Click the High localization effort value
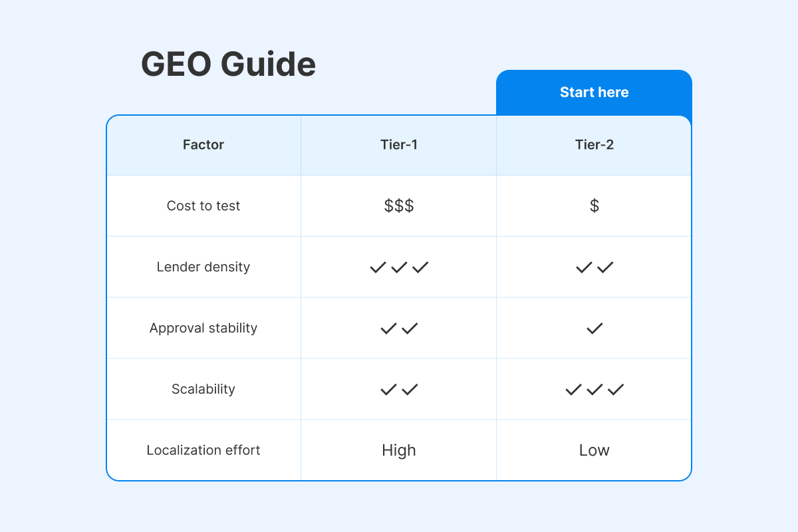Screen dimensions: 798x532 tap(399, 450)
